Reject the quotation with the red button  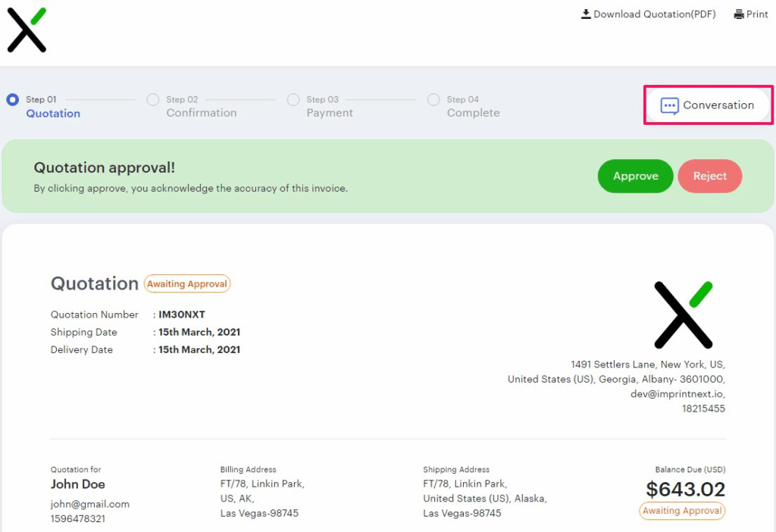[x=709, y=176]
